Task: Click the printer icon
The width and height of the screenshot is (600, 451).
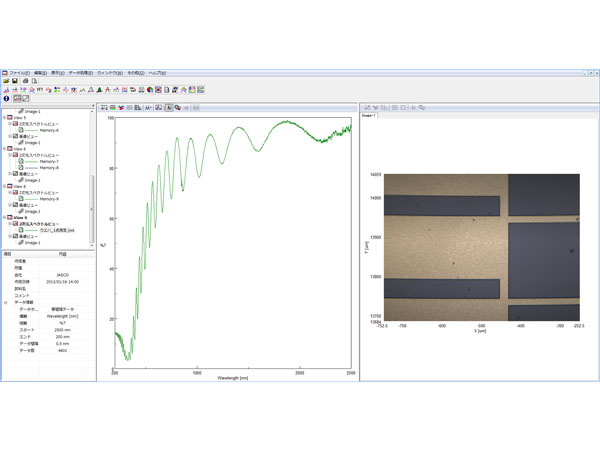Action: coord(26,81)
